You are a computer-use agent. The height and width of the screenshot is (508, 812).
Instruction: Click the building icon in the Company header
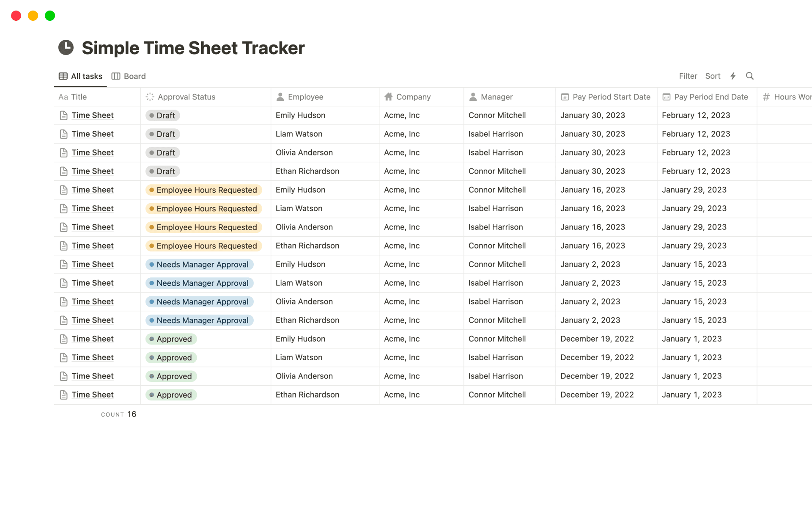pos(389,97)
